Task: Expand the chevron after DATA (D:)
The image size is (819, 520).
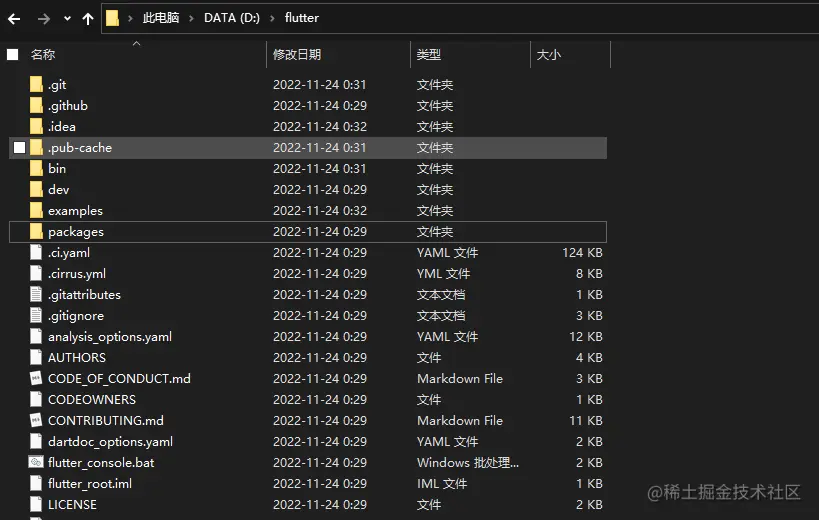Action: pyautogui.click(x=272, y=18)
